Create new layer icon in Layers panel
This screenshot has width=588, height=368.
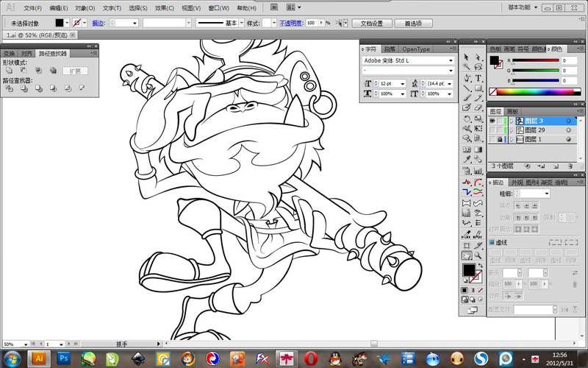(x=556, y=166)
